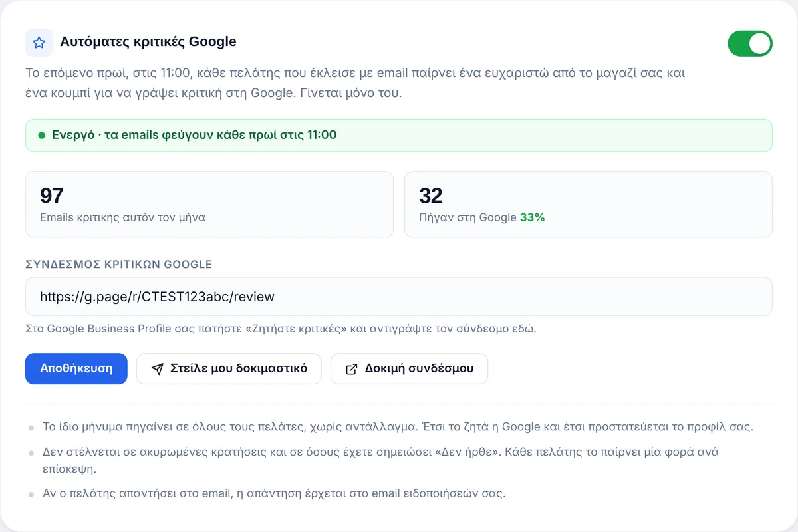Click the green status dot
The height and width of the screenshot is (532, 798).
(42, 136)
